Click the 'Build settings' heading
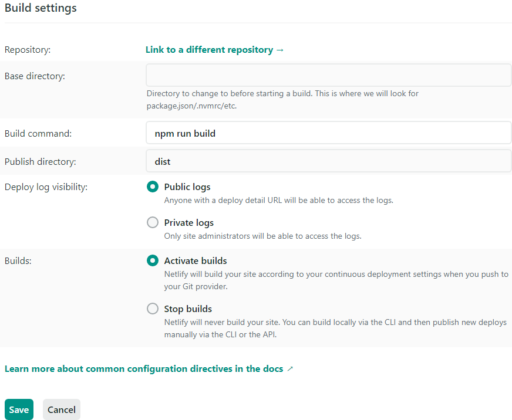This screenshot has width=512, height=420. [41, 8]
